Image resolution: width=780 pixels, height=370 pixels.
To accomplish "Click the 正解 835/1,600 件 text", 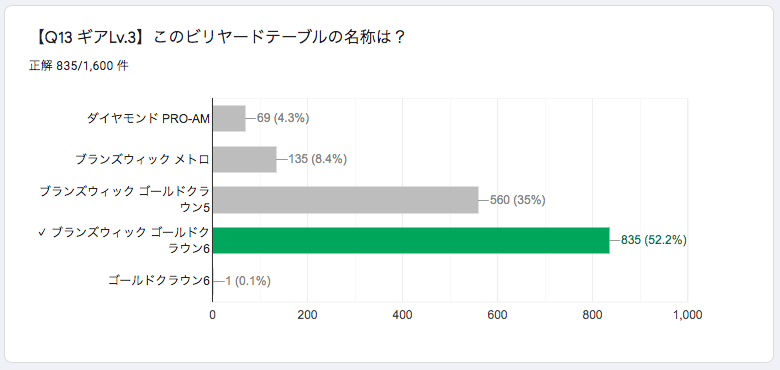I will [78, 66].
